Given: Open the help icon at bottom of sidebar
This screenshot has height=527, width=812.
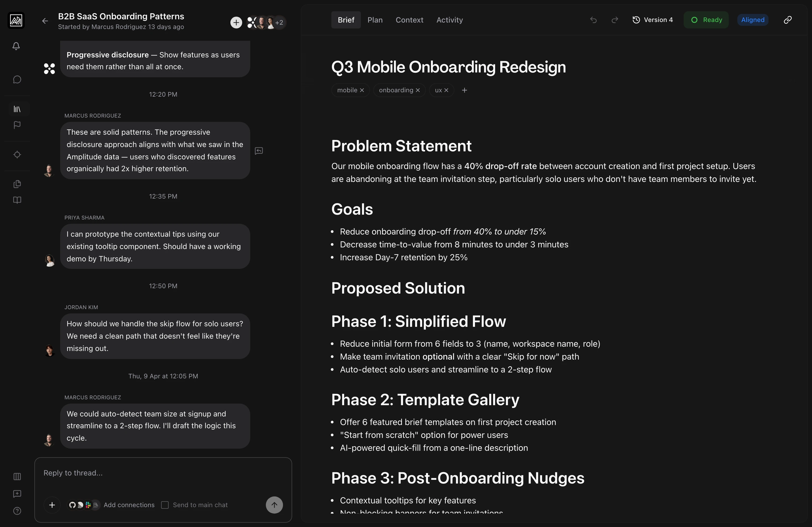Looking at the screenshot, I should [x=17, y=511].
